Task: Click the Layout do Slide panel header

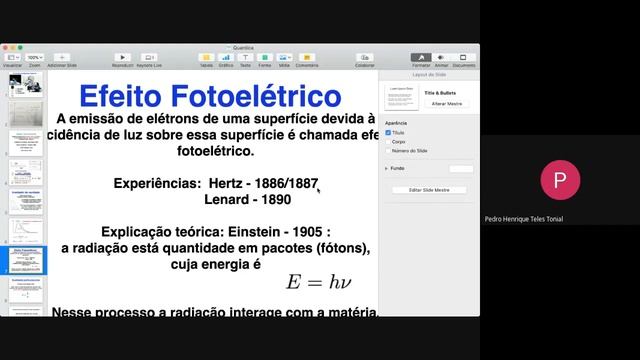Action: coord(429,75)
